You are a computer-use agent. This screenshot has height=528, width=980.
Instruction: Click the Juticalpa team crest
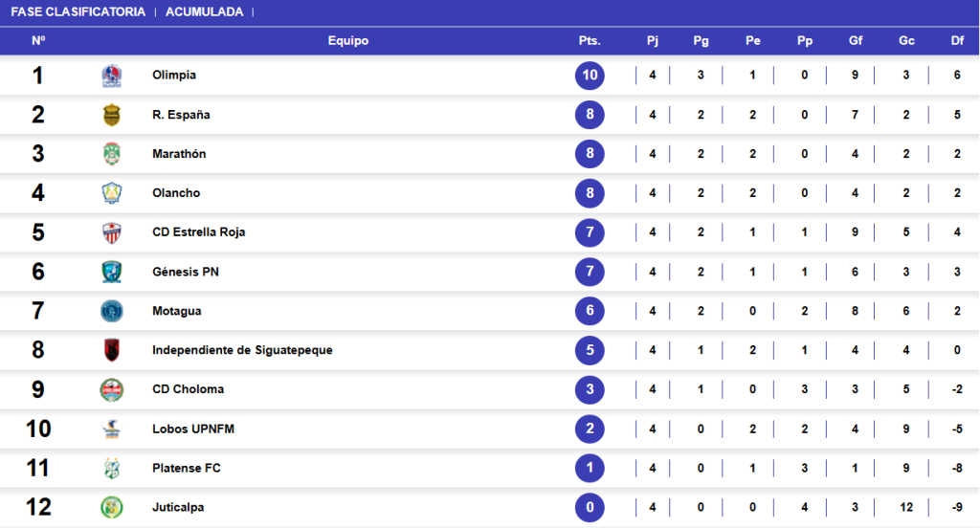click(111, 507)
